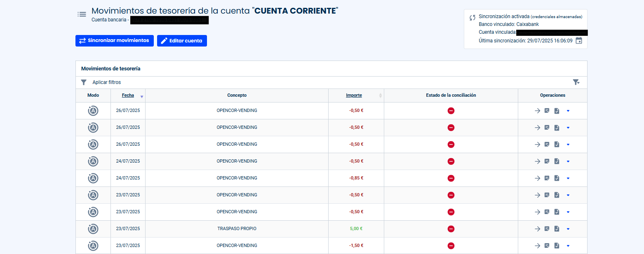The image size is (644, 254).
Task: Click the sync arrows icon beside Sincronización activada
Action: point(472,18)
